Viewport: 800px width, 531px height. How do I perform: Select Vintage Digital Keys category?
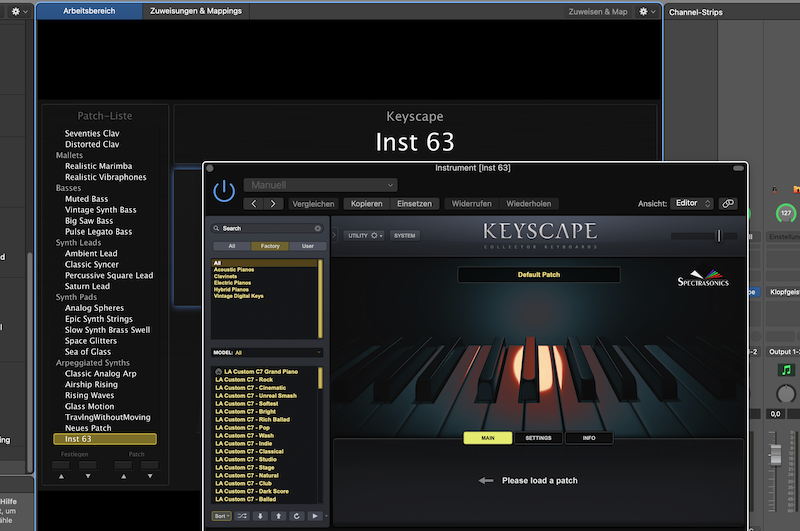click(239, 296)
